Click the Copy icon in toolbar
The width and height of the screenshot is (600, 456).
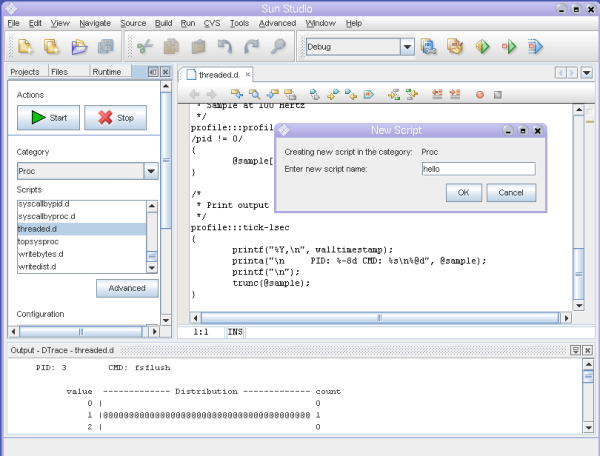click(x=171, y=47)
